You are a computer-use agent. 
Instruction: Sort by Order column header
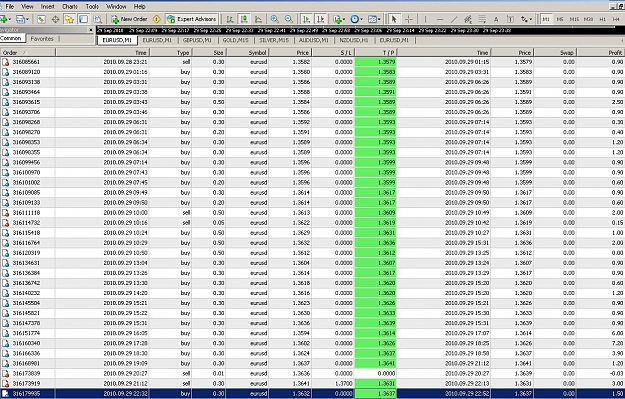pyautogui.click(x=28, y=52)
